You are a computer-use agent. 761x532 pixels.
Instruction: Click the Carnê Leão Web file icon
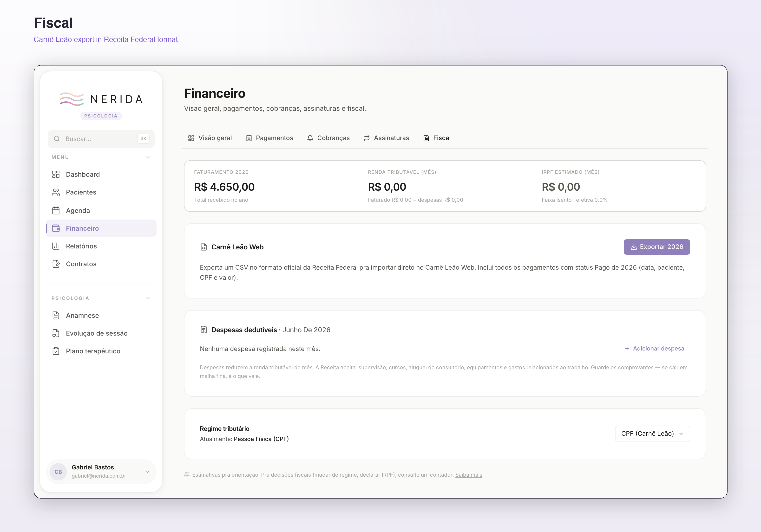point(204,247)
